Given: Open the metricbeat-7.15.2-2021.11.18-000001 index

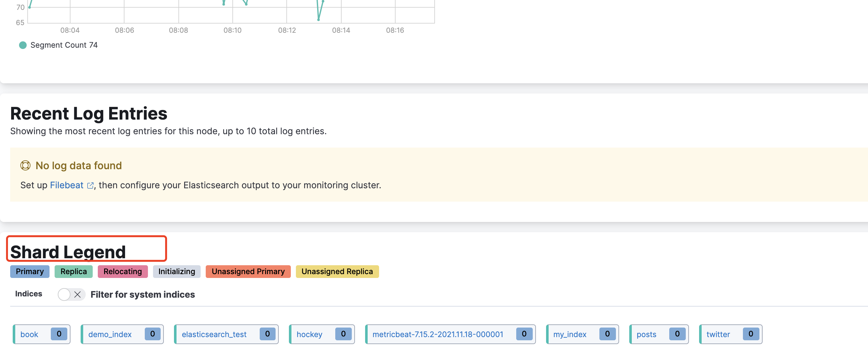Looking at the screenshot, I should pyautogui.click(x=437, y=334).
